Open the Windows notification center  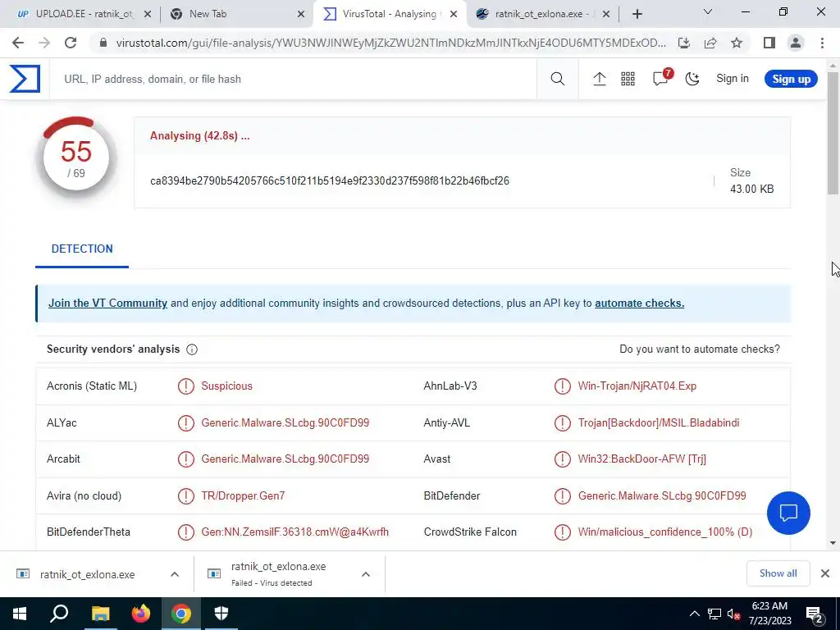(815, 614)
